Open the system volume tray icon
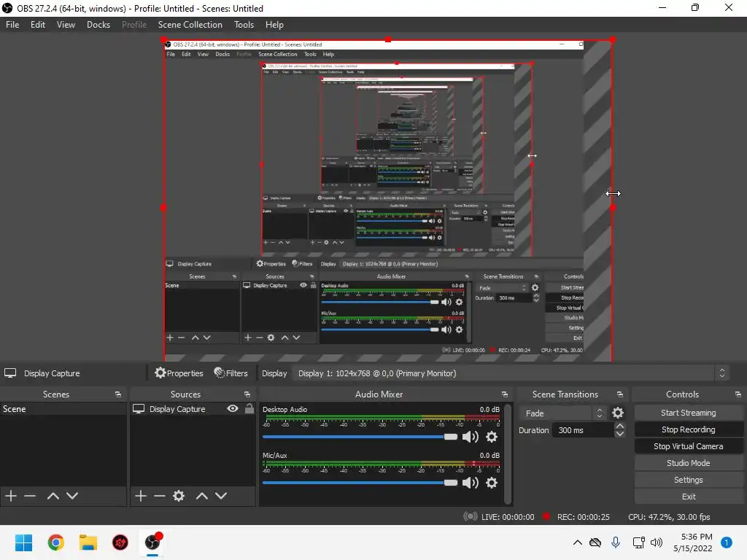 tap(657, 542)
